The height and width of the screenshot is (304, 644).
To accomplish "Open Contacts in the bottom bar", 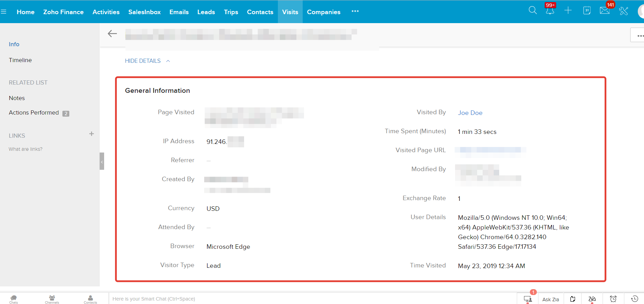I will point(90,299).
